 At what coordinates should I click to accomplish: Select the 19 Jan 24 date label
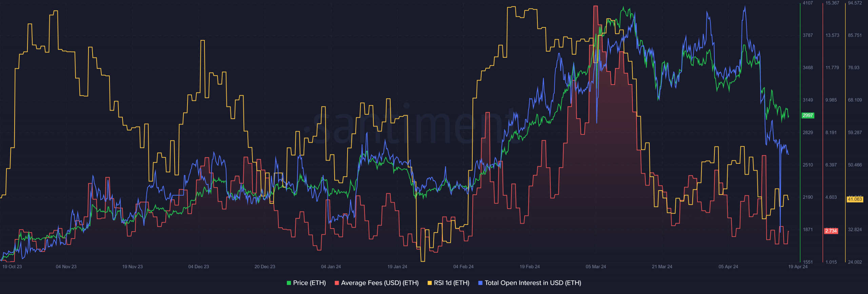coord(397,267)
